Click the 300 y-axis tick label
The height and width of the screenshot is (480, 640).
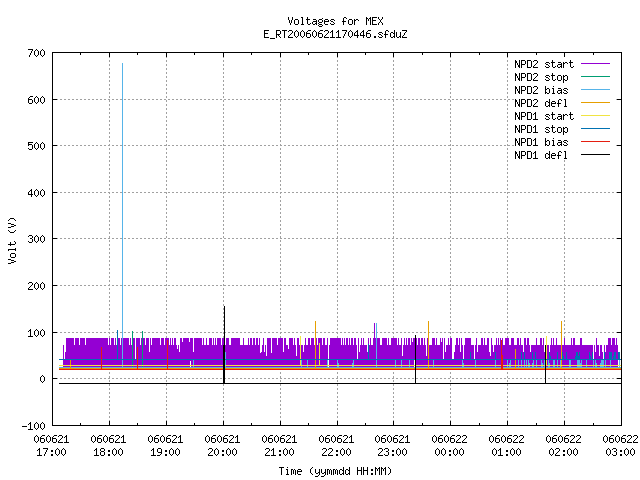pos(36,239)
